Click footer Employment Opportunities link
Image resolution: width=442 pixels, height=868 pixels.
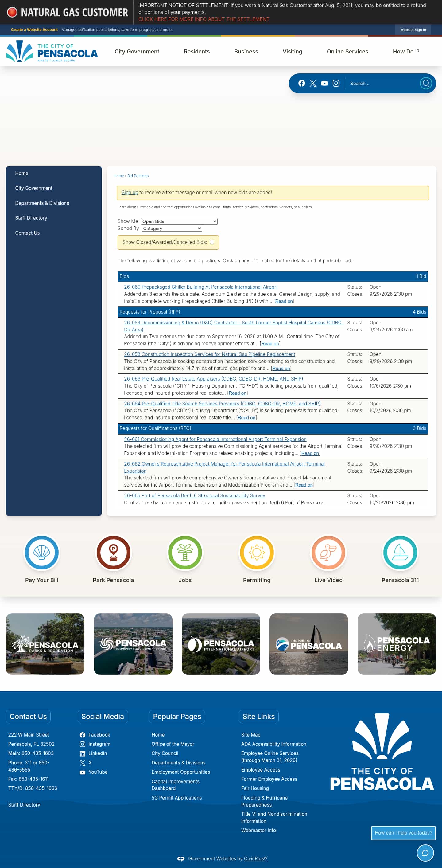coord(181,772)
